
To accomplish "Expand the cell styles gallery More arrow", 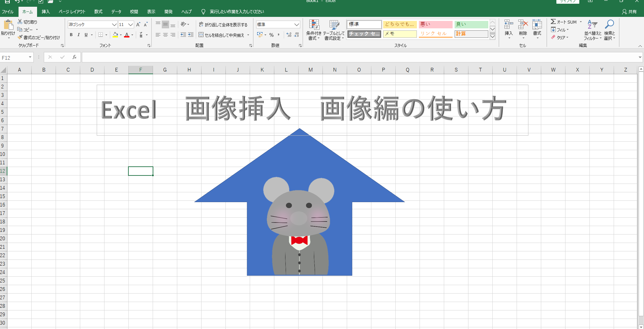I will tap(492, 37).
